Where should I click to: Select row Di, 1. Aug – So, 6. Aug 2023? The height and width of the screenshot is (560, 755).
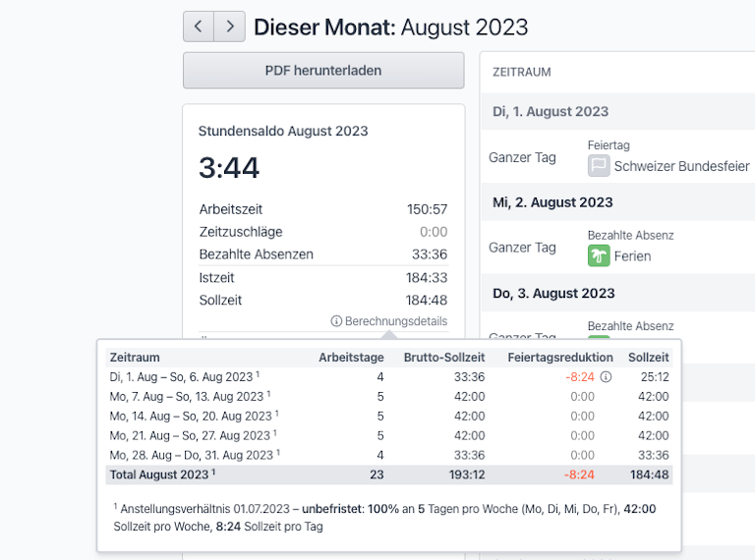tap(389, 376)
